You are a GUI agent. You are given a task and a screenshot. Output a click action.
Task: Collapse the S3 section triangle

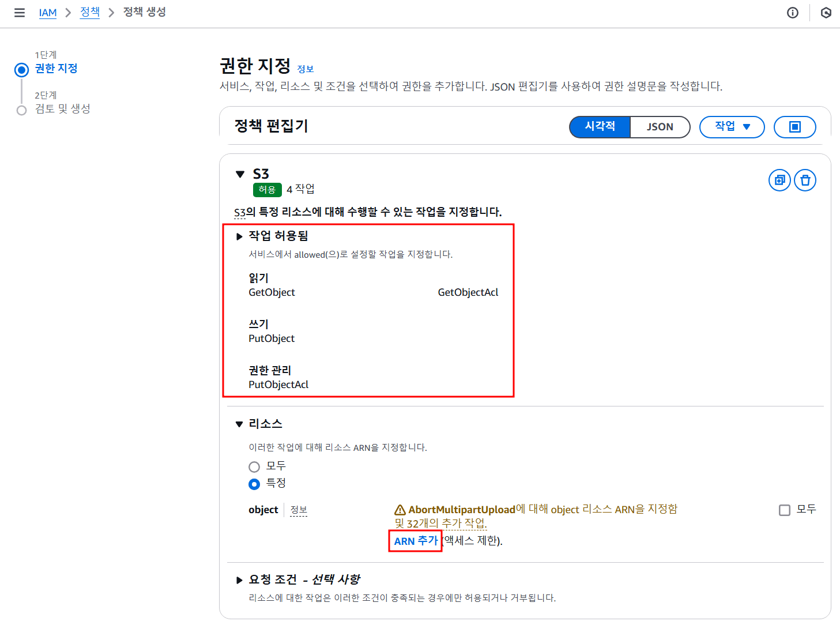[240, 174]
